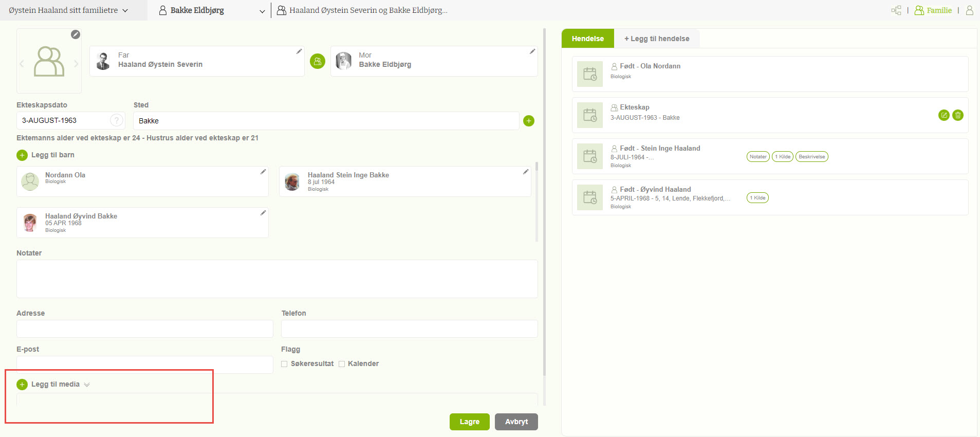Screen dimensions: 980x437
Task: Open the family tree view icon in header
Action: point(896,10)
